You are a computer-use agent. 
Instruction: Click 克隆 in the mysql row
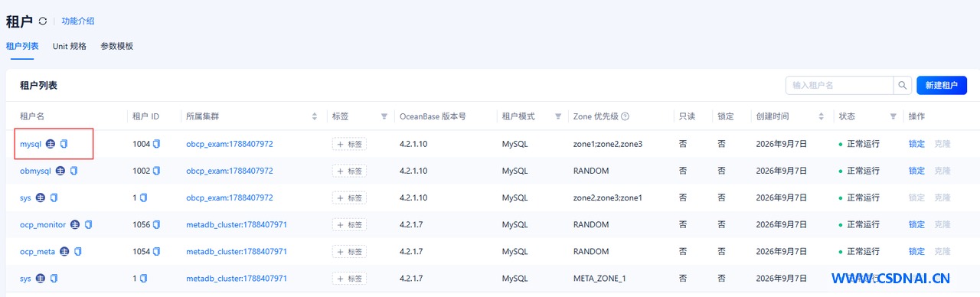tap(942, 144)
